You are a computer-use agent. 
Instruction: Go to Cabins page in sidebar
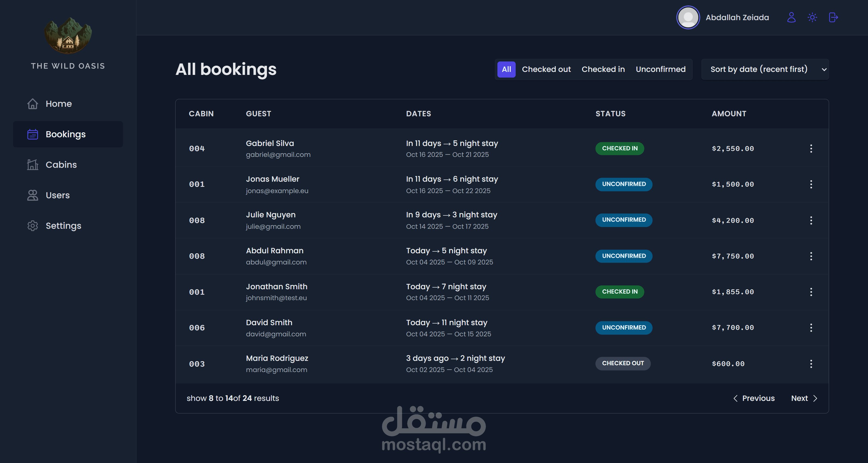(x=61, y=165)
